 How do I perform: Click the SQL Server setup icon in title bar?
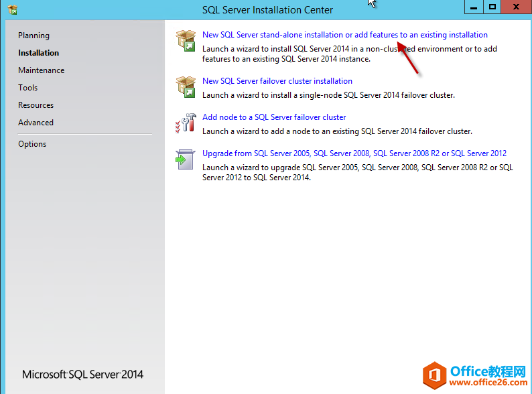(x=13, y=10)
